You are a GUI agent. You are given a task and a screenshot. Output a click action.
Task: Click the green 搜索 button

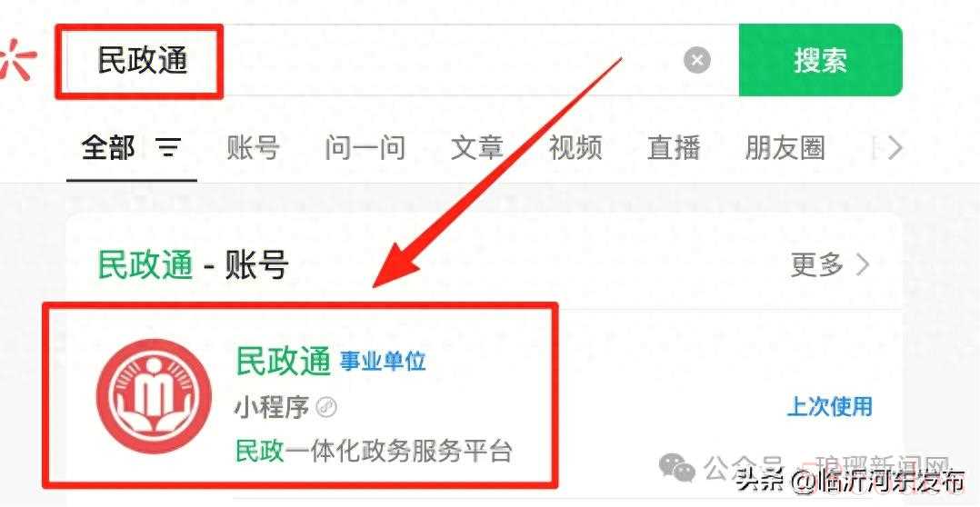pos(820,61)
